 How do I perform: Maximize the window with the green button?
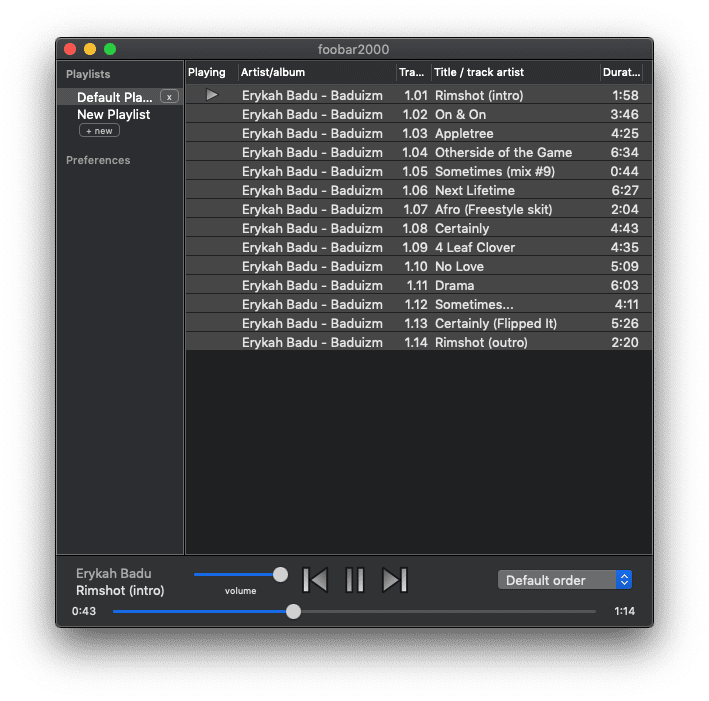(x=110, y=49)
